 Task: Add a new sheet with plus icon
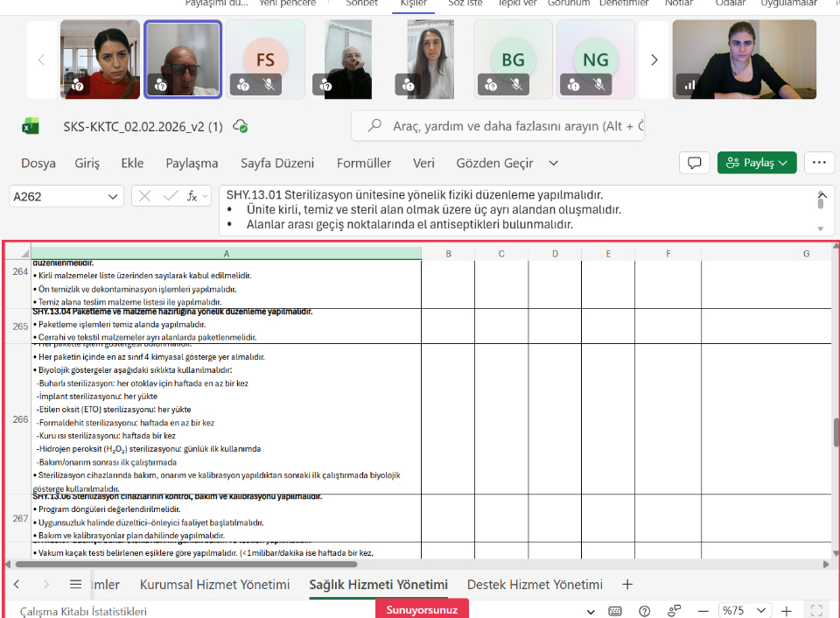pyautogui.click(x=626, y=584)
